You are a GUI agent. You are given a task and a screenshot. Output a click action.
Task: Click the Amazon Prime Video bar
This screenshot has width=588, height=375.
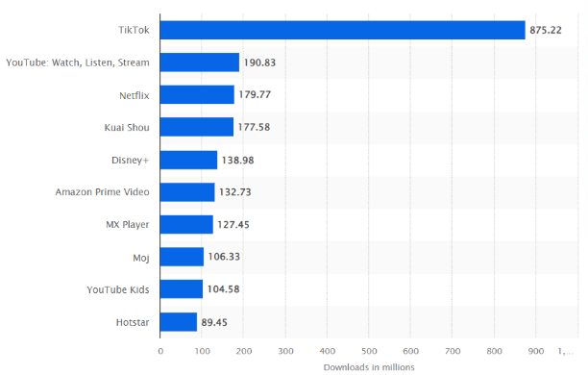coord(187,192)
